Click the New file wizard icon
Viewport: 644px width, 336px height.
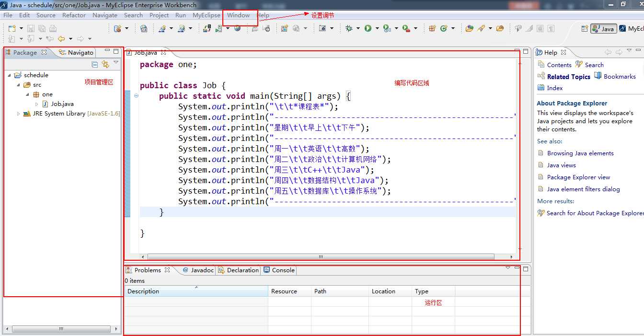coord(12,28)
